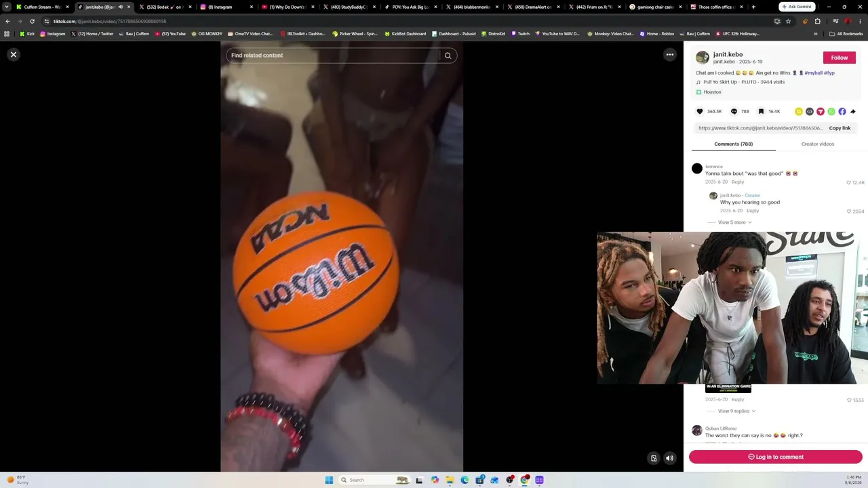
Task: Like the video with the heart icon
Action: [700, 111]
